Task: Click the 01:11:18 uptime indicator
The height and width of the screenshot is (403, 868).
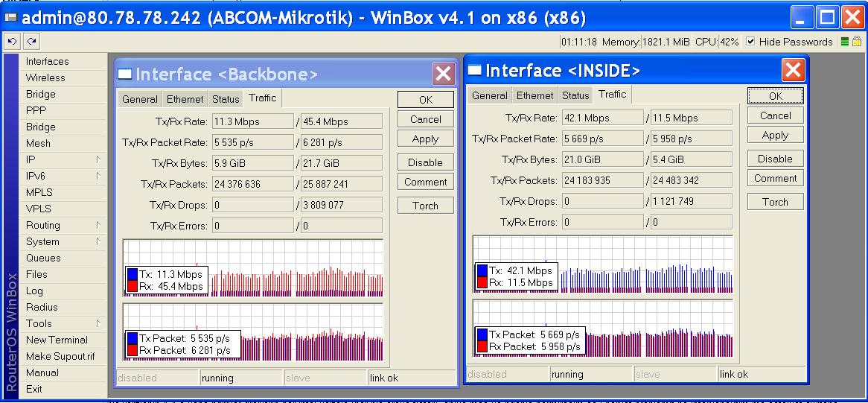Action: tap(579, 42)
